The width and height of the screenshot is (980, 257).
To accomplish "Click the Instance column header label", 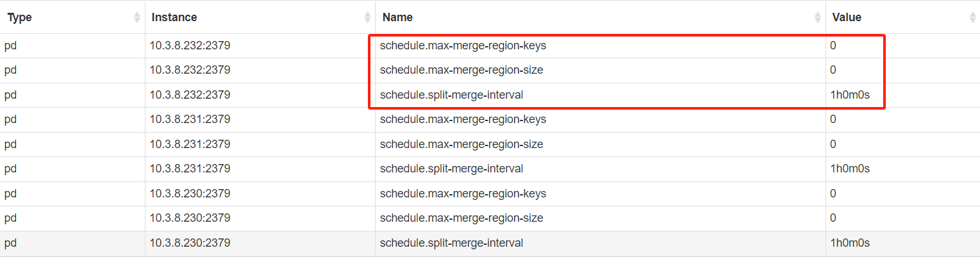I will (x=174, y=18).
